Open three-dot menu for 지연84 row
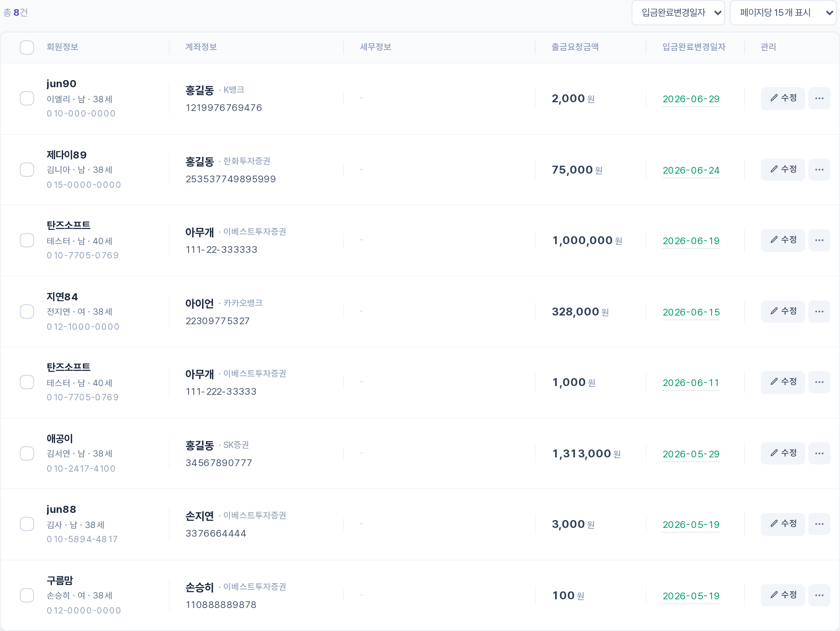Screen dimensions: 840x631 pos(819,312)
